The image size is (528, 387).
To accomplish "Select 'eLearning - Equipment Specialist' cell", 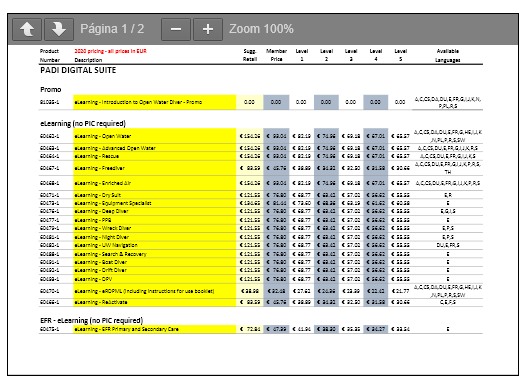I will [x=155, y=203].
